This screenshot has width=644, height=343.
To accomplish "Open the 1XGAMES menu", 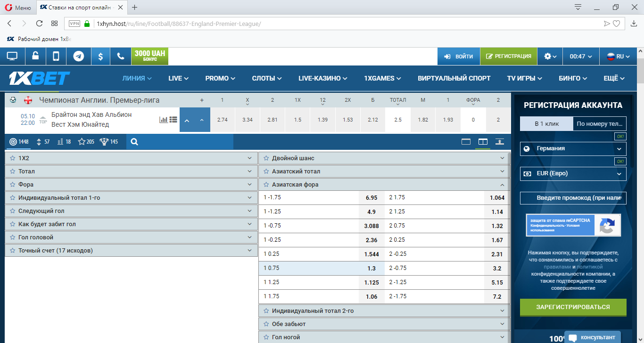I will tap(382, 78).
